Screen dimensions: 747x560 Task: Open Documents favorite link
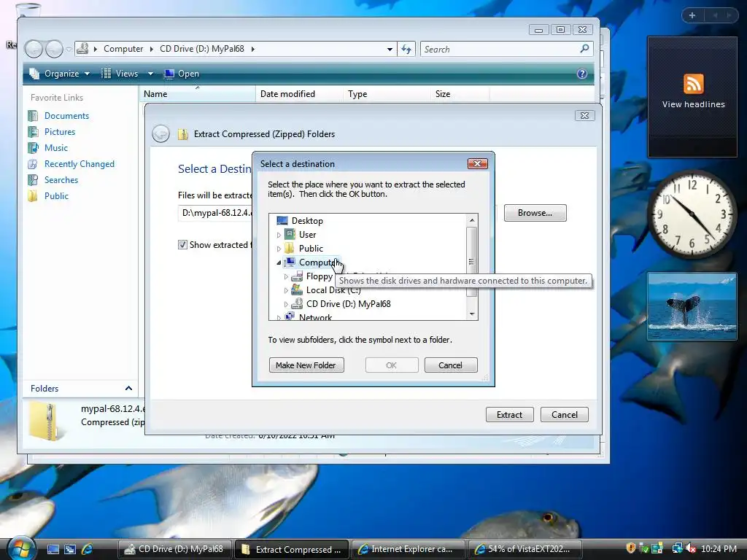tap(66, 116)
